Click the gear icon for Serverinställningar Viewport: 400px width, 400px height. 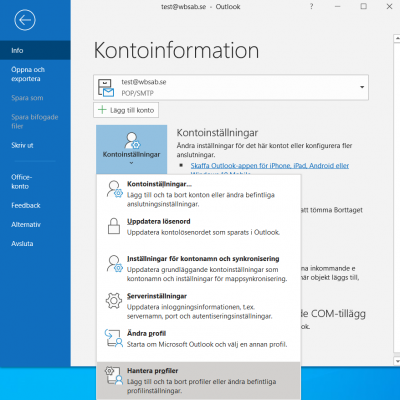(114, 301)
